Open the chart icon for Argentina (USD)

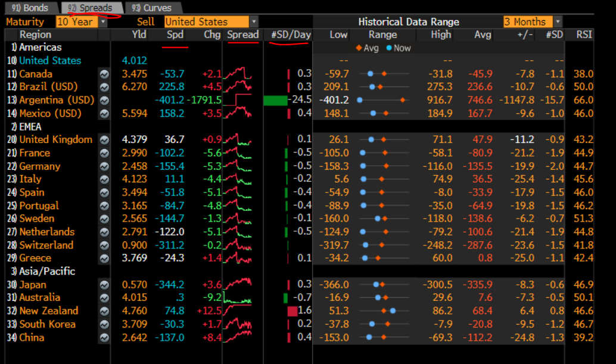pos(104,100)
